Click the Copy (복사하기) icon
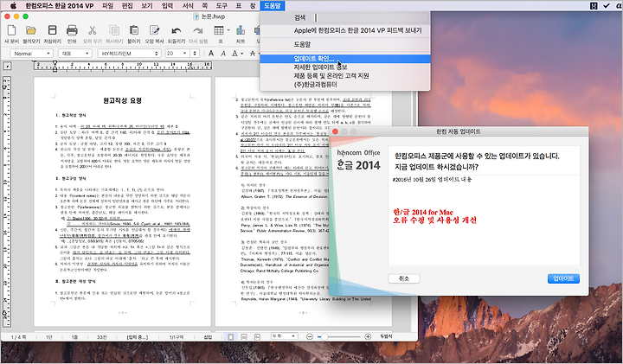The image size is (623, 364). [x=114, y=30]
